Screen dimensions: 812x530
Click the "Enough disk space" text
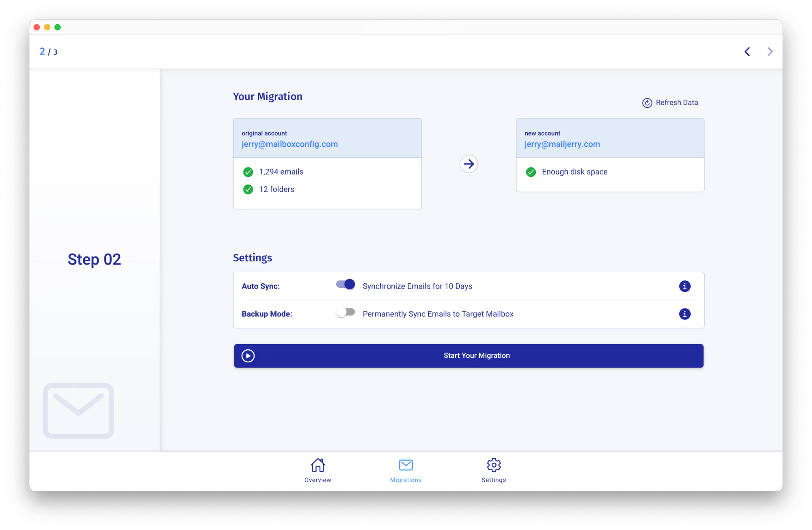click(x=575, y=172)
